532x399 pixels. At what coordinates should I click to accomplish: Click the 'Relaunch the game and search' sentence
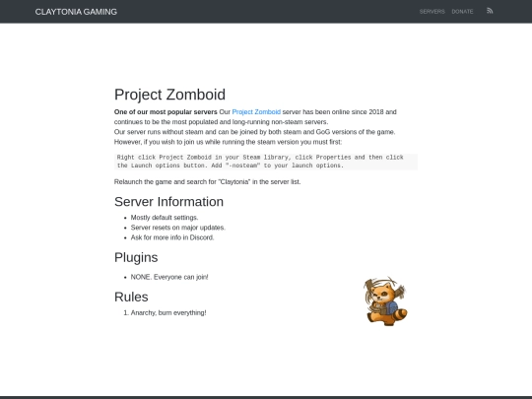pyautogui.click(x=207, y=182)
